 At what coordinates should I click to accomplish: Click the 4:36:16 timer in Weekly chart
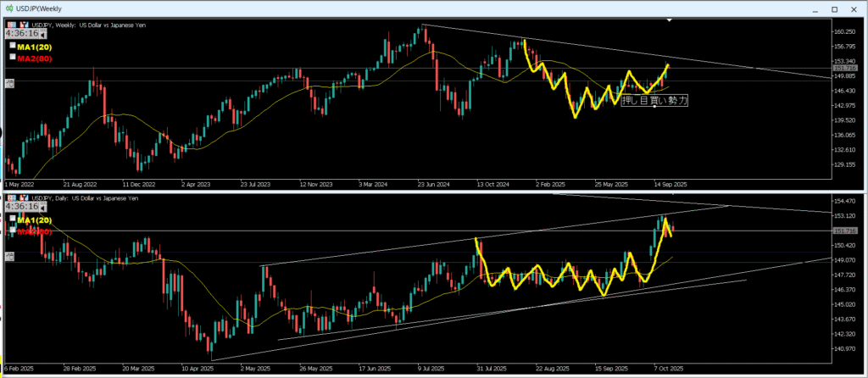pyautogui.click(x=21, y=34)
